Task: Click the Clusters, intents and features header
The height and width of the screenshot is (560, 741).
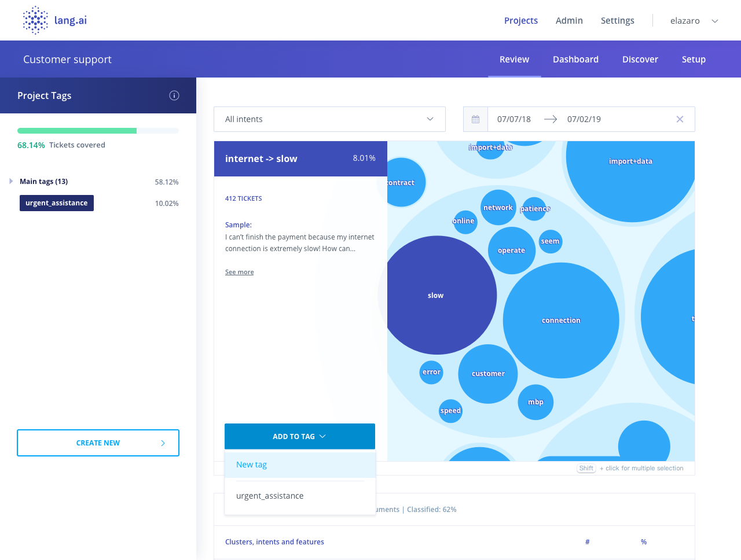Action: click(274, 542)
